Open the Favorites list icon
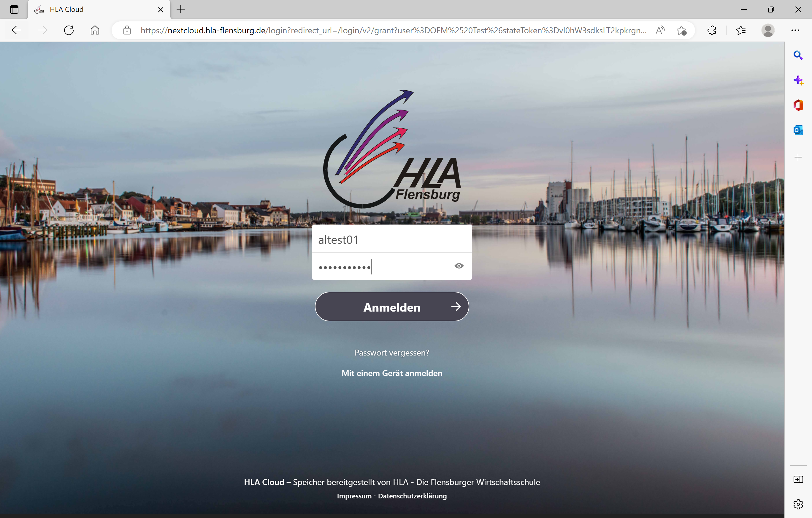The height and width of the screenshot is (518, 812). tap(740, 30)
